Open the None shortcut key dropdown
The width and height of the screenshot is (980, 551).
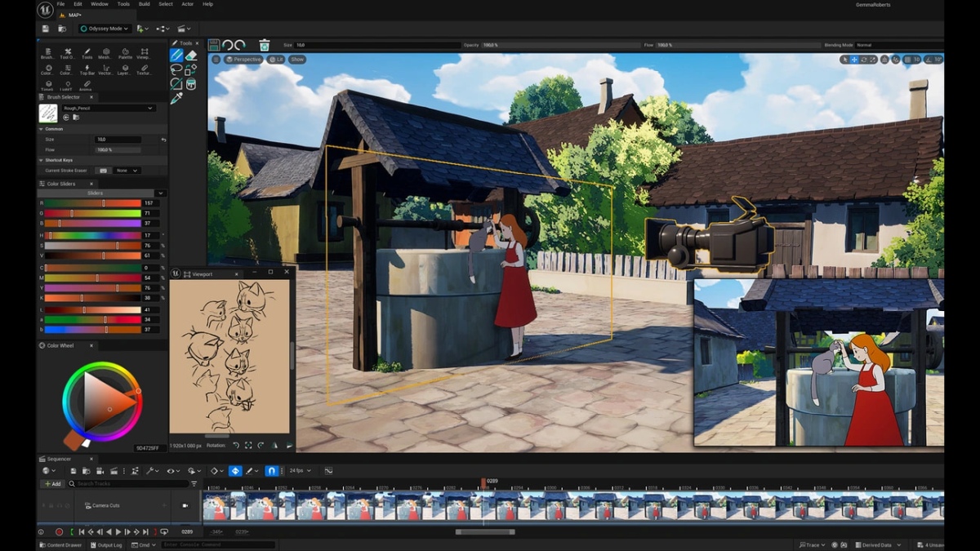coord(127,171)
